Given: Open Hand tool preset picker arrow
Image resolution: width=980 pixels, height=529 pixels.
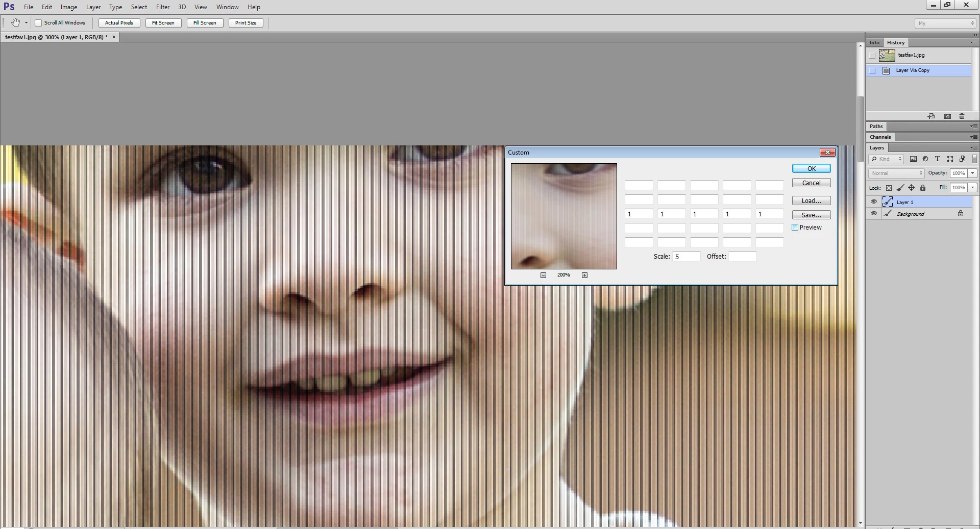Looking at the screenshot, I should [26, 23].
